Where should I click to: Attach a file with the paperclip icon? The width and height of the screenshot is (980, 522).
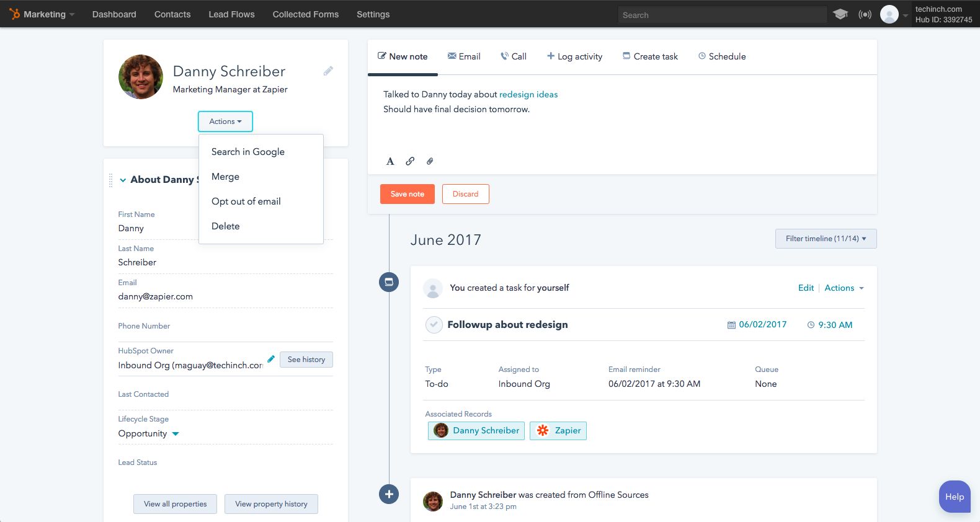coord(430,161)
